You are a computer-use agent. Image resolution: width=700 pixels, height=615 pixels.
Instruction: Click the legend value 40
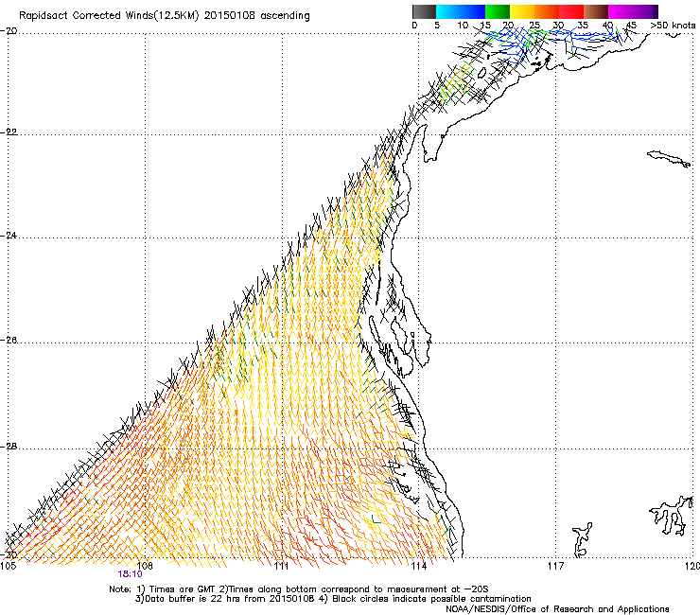coord(607,26)
